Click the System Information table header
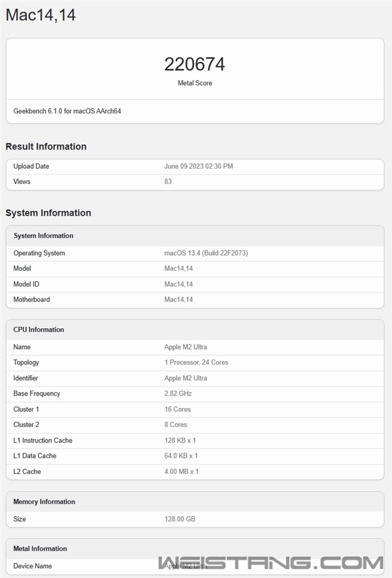392x578 pixels. point(44,235)
